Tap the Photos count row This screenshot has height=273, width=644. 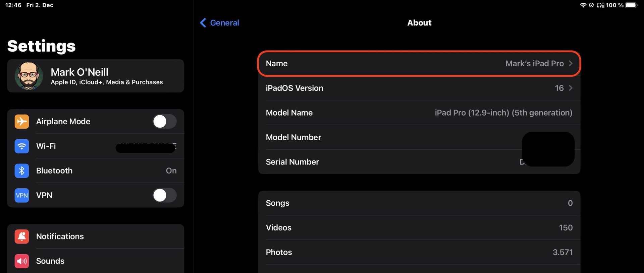point(419,252)
